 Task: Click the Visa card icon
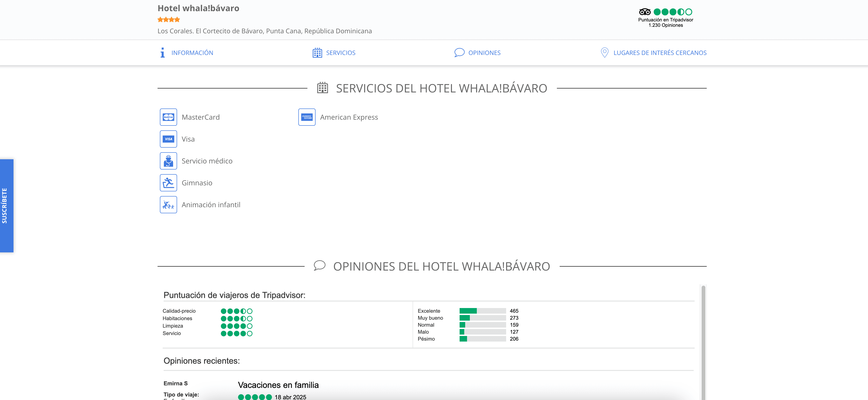(168, 139)
